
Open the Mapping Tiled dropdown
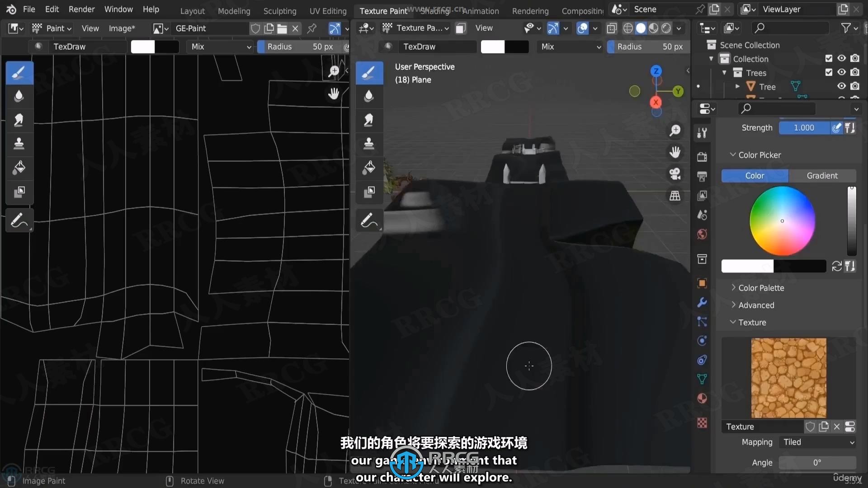pos(818,442)
